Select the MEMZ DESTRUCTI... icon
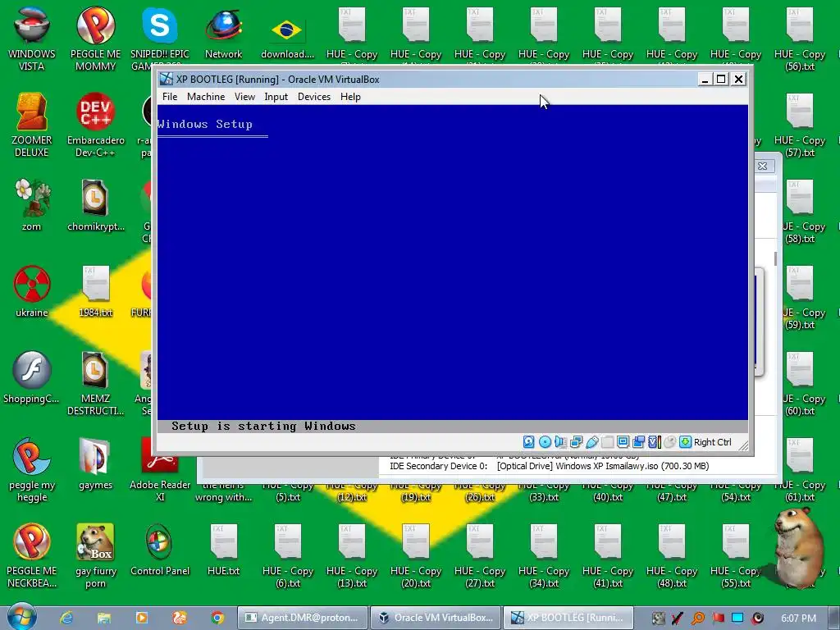The image size is (840, 630). [95, 383]
